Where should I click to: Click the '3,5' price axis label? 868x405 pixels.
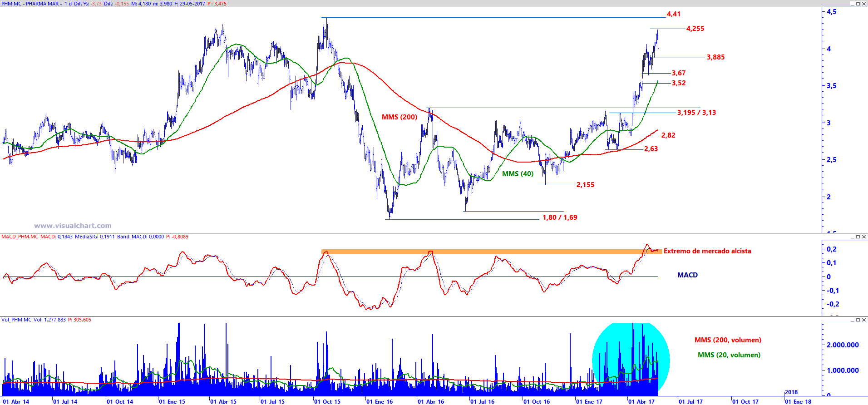(x=831, y=86)
